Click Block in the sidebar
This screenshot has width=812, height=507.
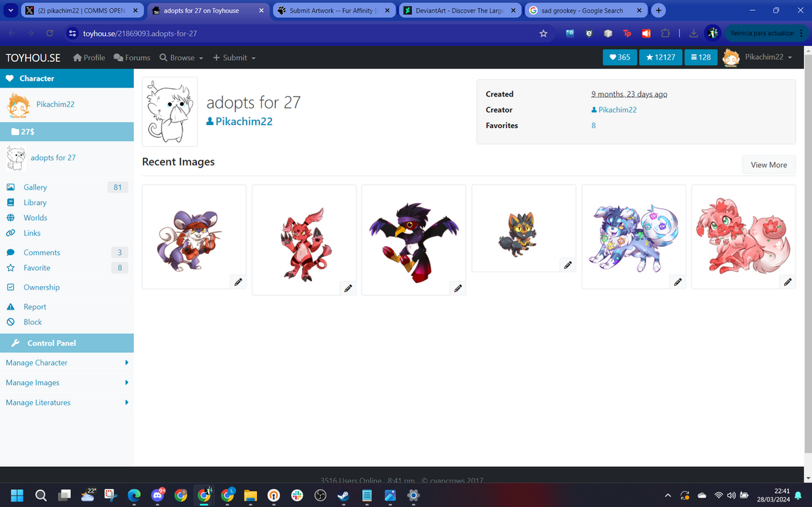click(32, 322)
